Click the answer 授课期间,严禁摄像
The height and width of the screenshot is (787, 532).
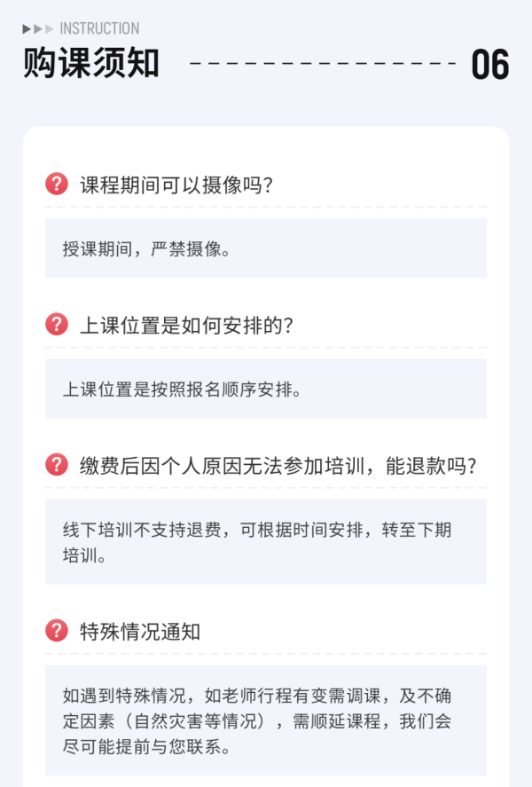pyautogui.click(x=266, y=248)
